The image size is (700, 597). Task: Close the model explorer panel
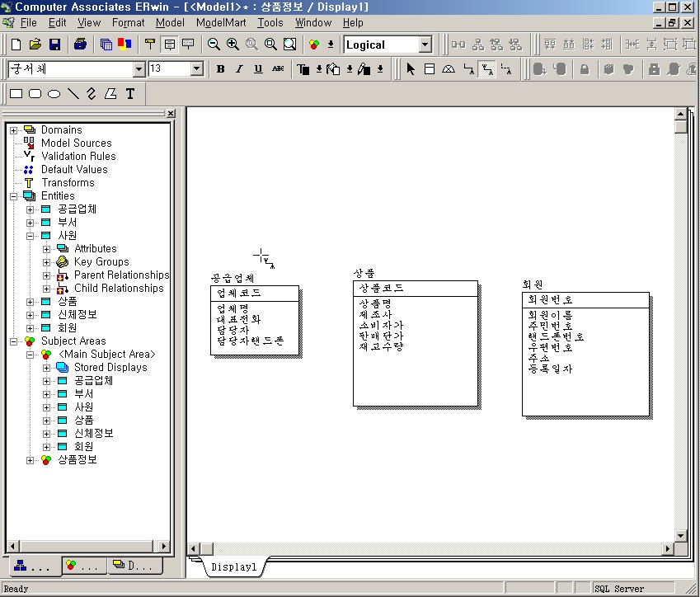pos(171,114)
